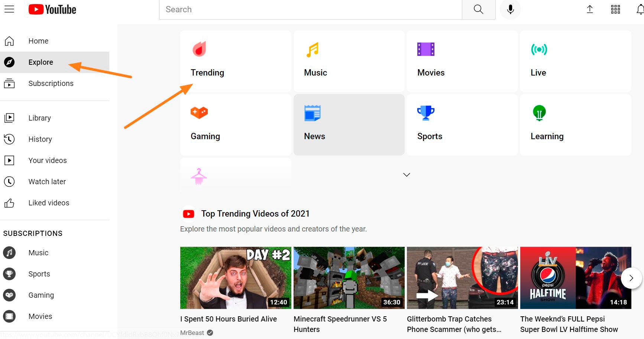644x339 pixels.
Task: Open the Learning category label
Action: pyautogui.click(x=547, y=137)
